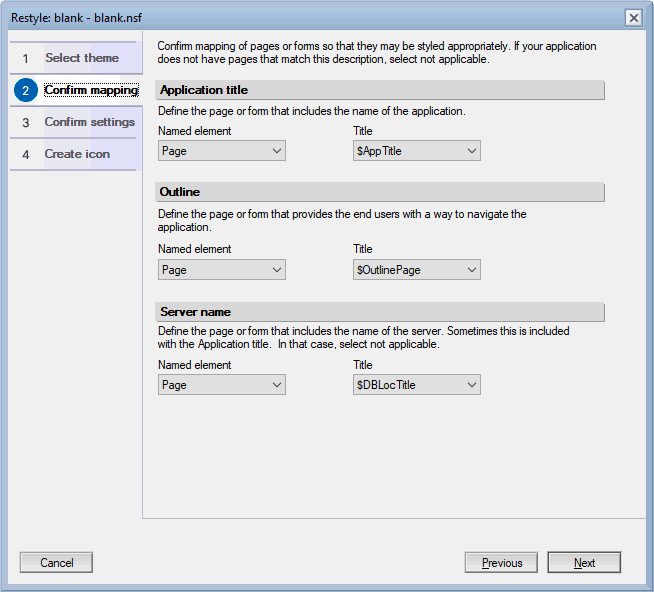Click the step number 3
The image size is (654, 592).
tap(25, 123)
